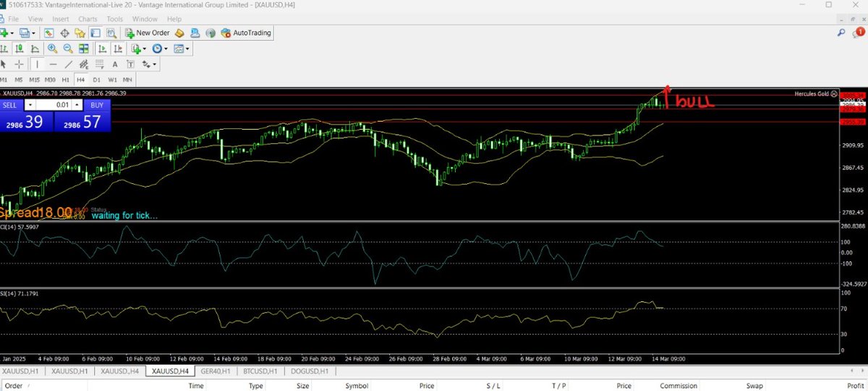Select the crosshair tool

click(20, 64)
